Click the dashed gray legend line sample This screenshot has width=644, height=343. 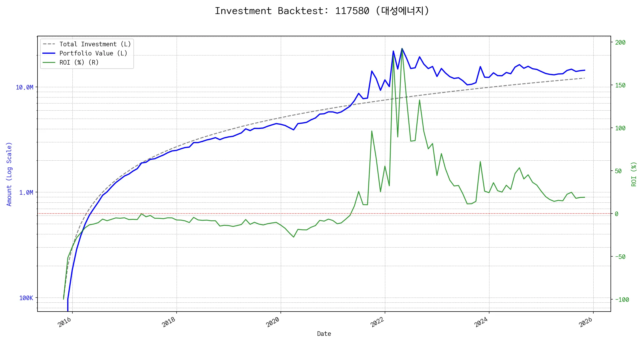tap(49, 44)
